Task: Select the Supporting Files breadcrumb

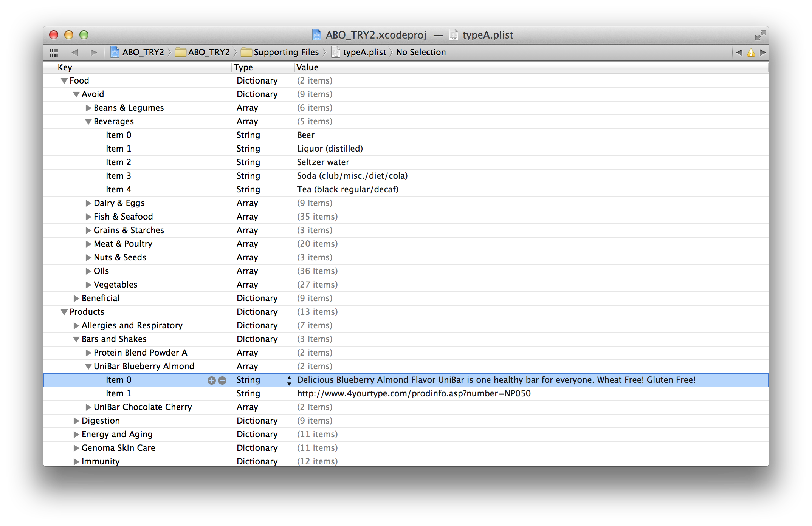Action: (286, 53)
